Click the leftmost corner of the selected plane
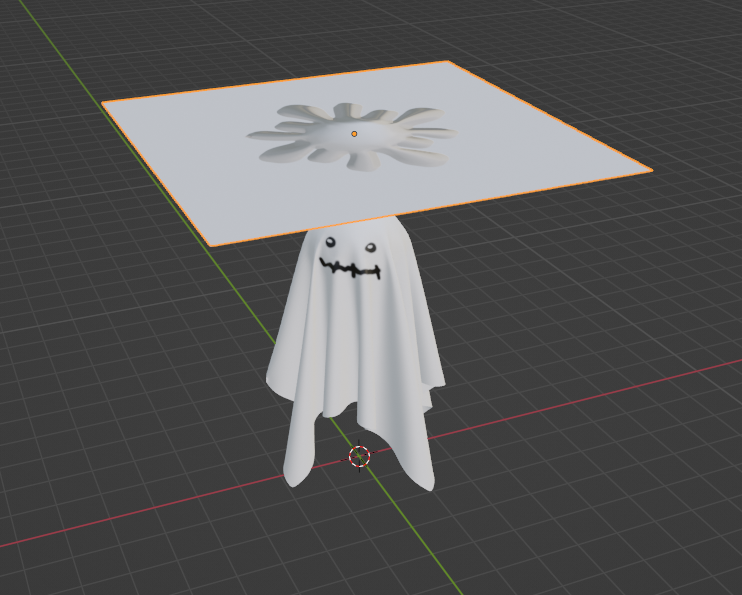 point(103,103)
